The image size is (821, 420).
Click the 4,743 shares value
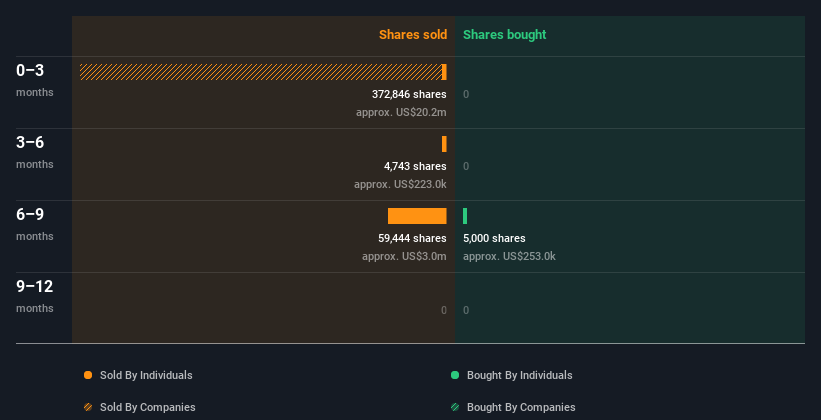point(415,166)
